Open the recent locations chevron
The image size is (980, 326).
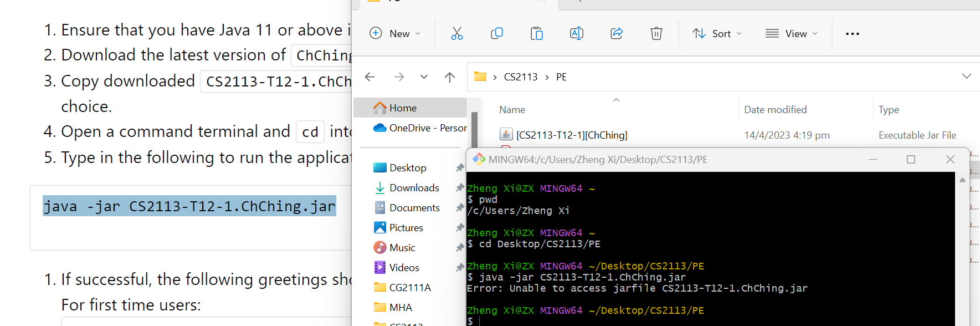coord(424,77)
